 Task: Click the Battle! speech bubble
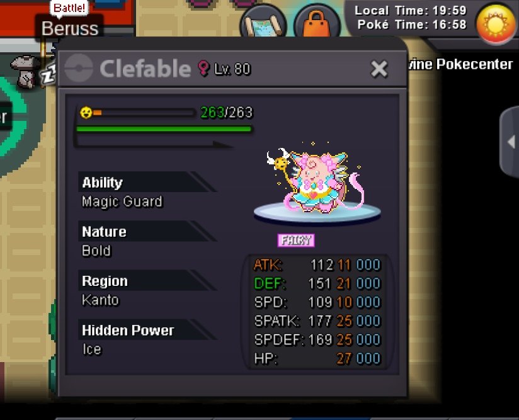[x=69, y=8]
